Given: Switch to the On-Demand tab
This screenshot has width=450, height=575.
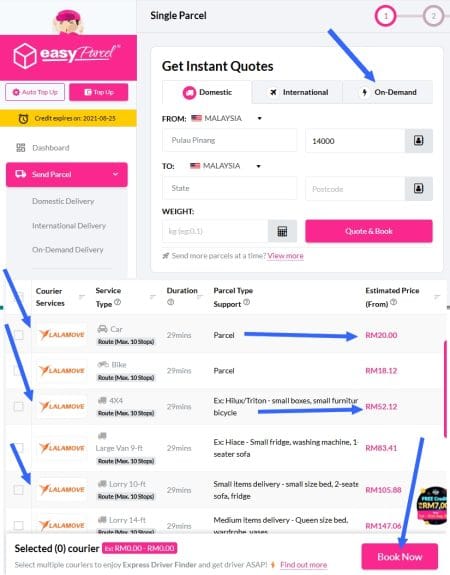Looking at the screenshot, I should [x=388, y=92].
